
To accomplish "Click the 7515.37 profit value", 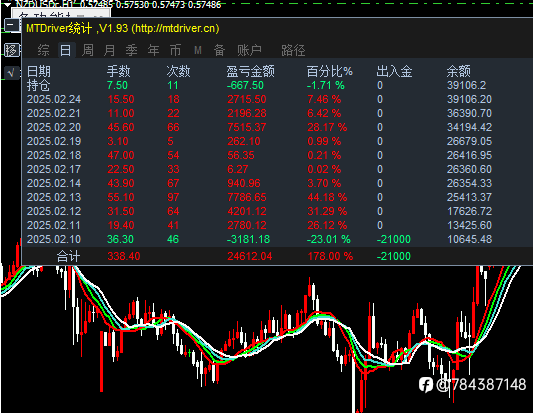I will click(247, 127).
